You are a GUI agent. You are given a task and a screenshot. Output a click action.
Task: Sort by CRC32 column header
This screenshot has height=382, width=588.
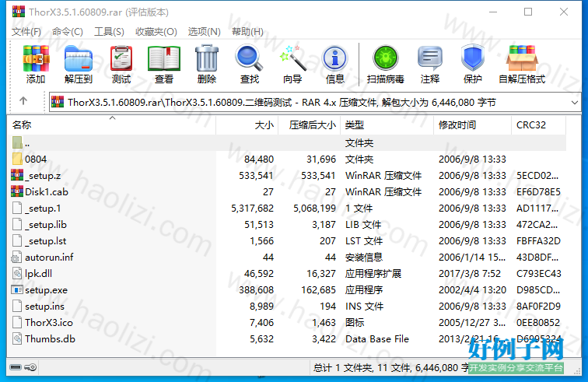click(x=538, y=125)
